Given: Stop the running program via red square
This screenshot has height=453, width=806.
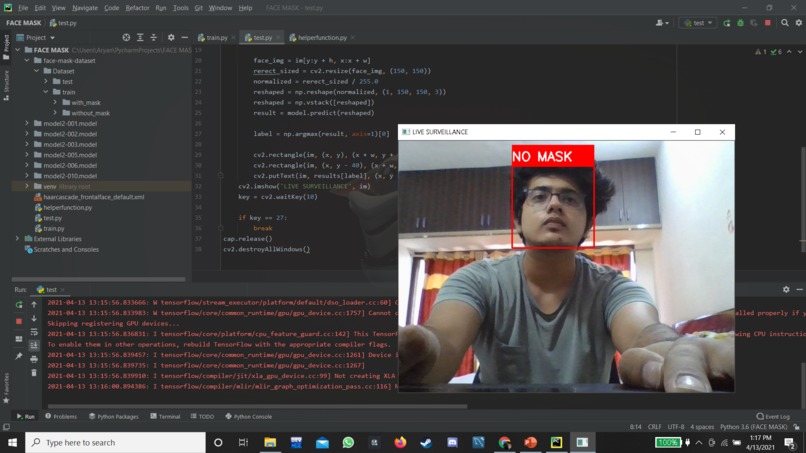Looking at the screenshot, I should coord(767,23).
